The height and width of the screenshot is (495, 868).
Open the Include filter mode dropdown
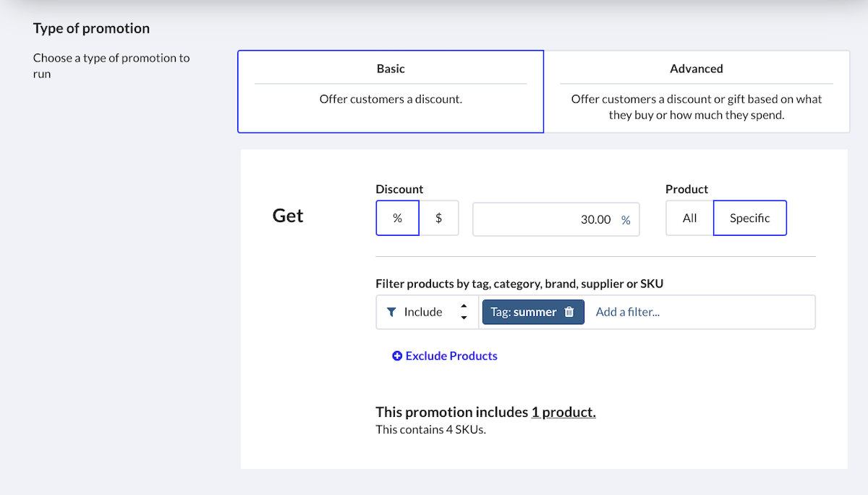click(x=427, y=312)
